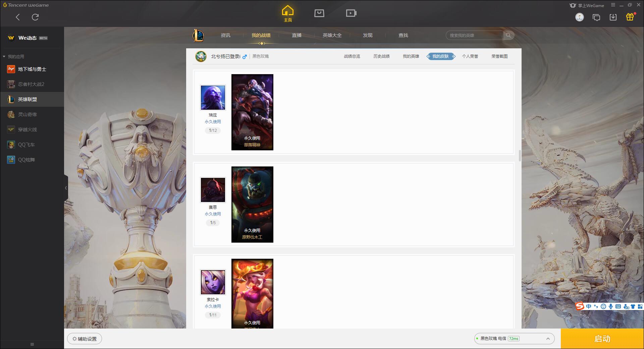This screenshot has width=644, height=349.
Task: Click the summoner profile avatar icon
Action: (201, 56)
